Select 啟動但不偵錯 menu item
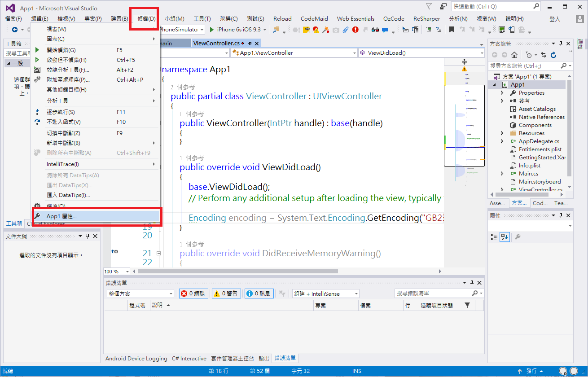The image size is (588, 377). coord(95,60)
